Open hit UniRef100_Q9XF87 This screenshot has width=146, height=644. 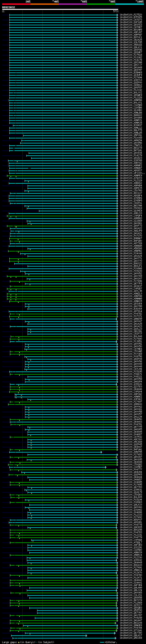tap(131, 87)
